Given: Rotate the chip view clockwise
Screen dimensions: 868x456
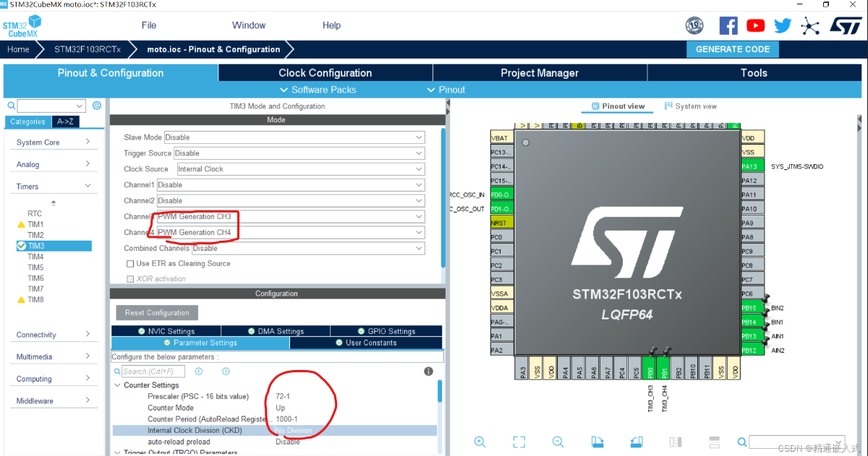Looking at the screenshot, I should (598, 442).
